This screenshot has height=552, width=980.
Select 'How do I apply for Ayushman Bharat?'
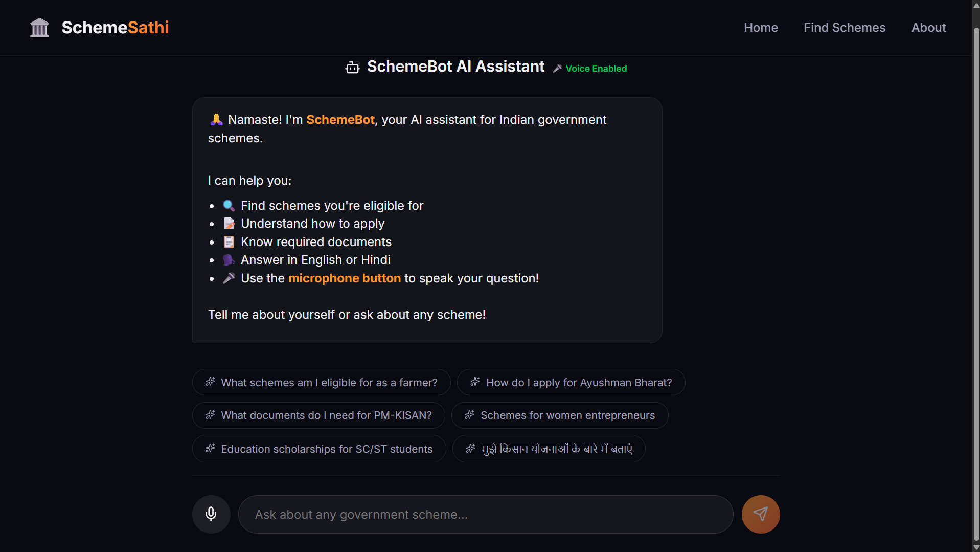click(x=579, y=383)
